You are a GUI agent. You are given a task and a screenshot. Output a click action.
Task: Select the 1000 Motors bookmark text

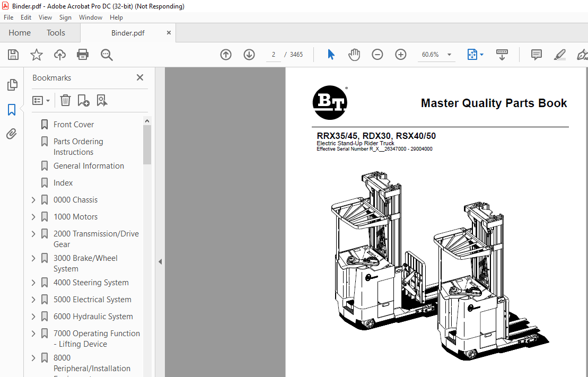coord(75,217)
